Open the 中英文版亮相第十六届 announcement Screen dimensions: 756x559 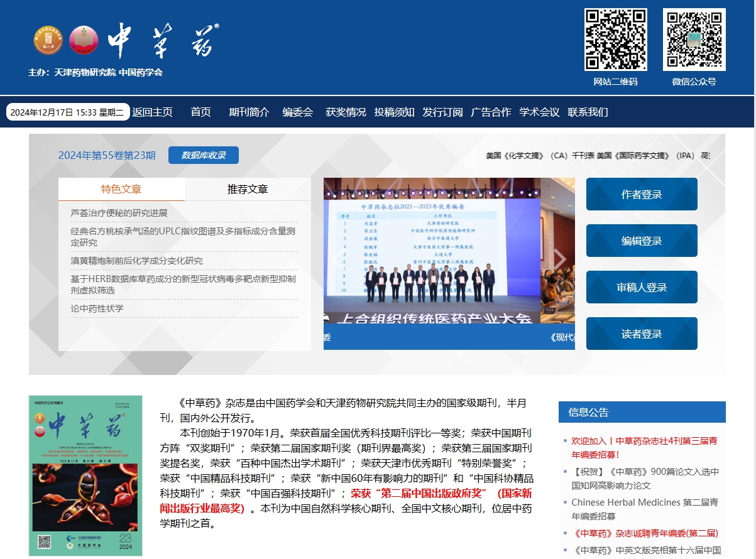coord(646,551)
